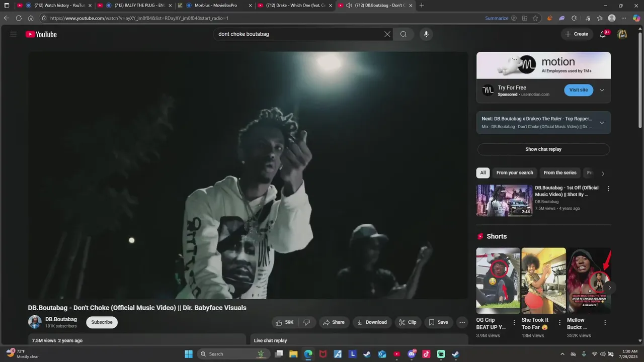Like the video with 59K thumbs up

284,322
